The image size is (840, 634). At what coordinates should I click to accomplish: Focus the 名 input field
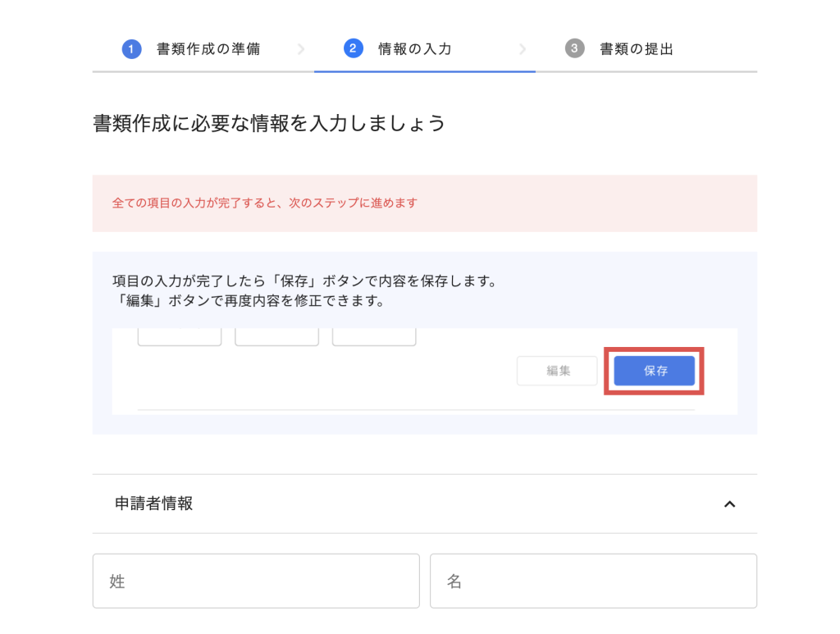593,581
